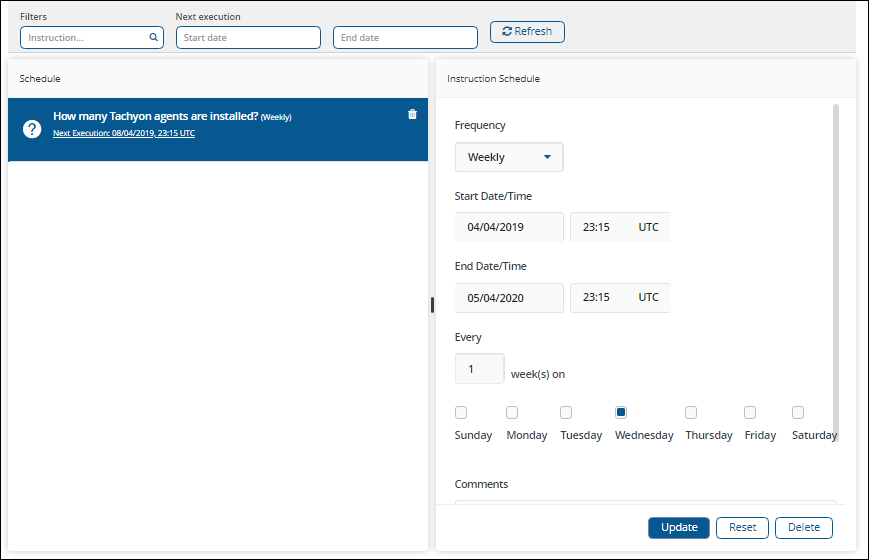Focus the Instruction filter text field
Screen dimensions: 869x560
coord(85,38)
